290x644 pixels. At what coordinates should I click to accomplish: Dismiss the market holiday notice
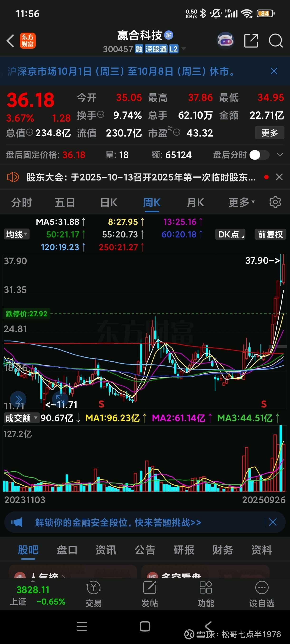click(274, 71)
